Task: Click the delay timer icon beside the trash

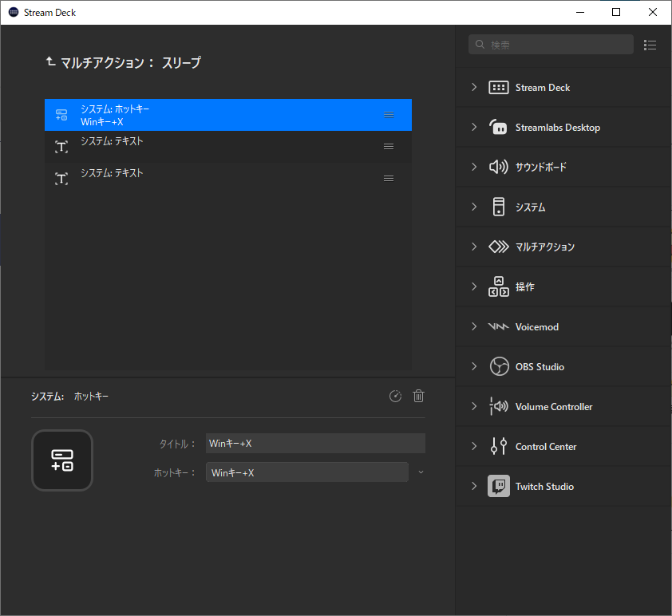Action: pyautogui.click(x=395, y=397)
